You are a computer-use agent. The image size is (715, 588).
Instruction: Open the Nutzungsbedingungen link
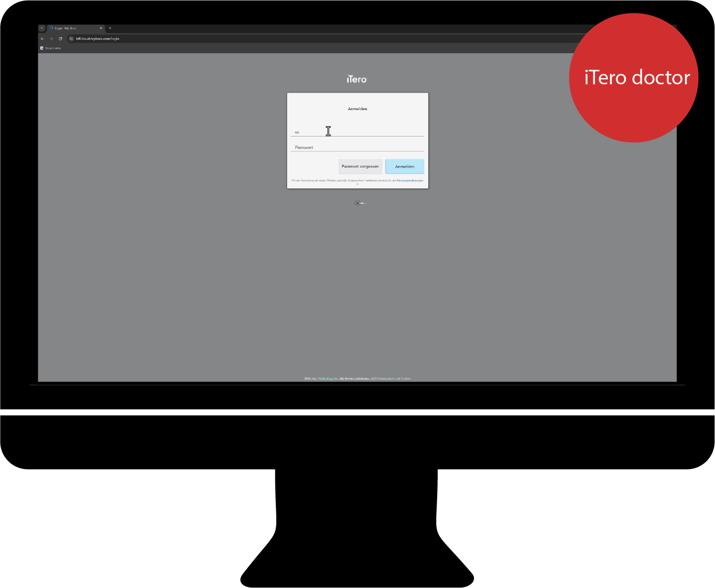click(x=410, y=180)
